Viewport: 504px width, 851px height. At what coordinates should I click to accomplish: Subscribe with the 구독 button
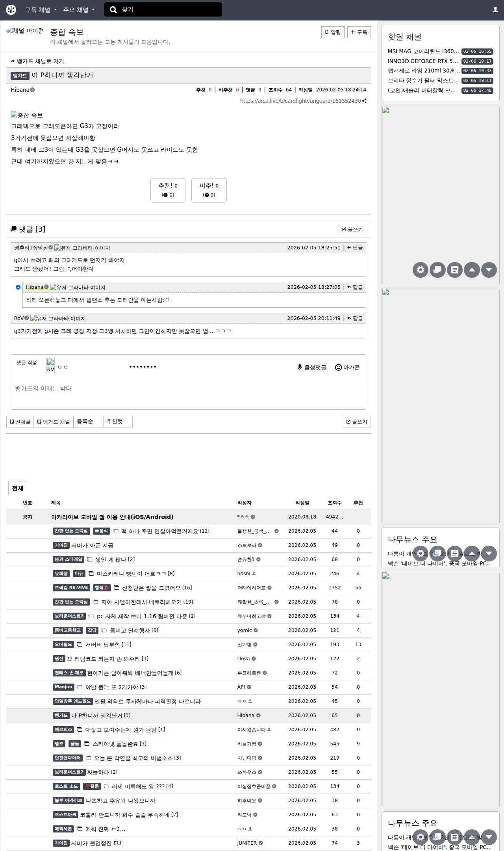point(359,32)
